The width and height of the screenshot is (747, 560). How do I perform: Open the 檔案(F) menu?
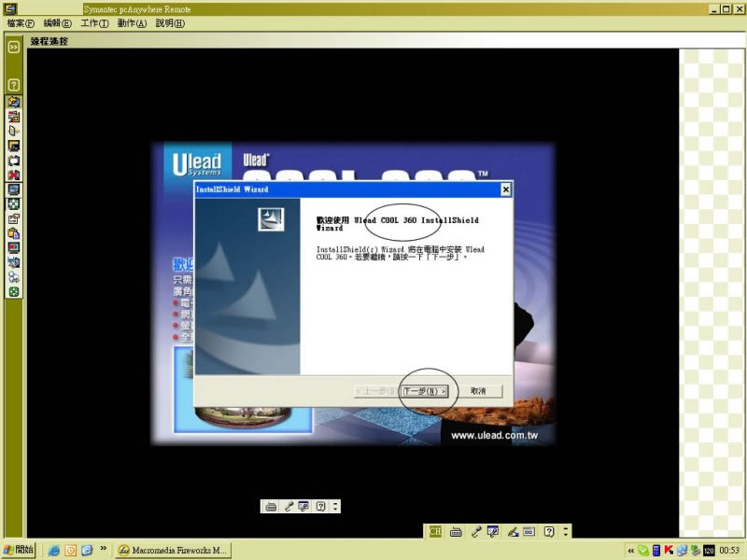[x=21, y=23]
